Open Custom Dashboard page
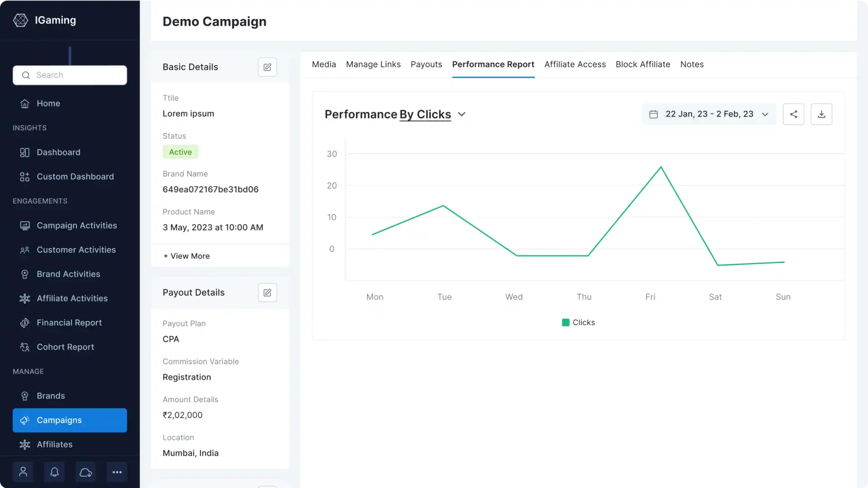 [x=70, y=177]
